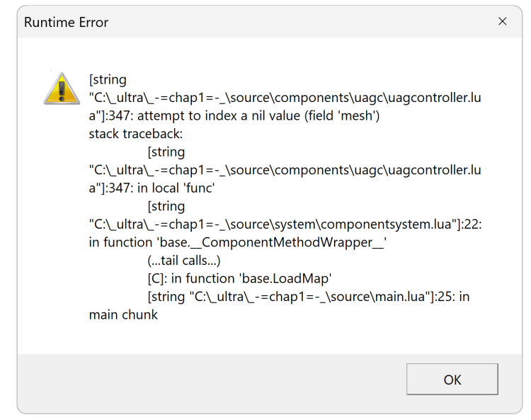Screen dimensions: 531x420
Task: Click the uagcontroller path below "stack traceback:"
Action: [x=285, y=170]
